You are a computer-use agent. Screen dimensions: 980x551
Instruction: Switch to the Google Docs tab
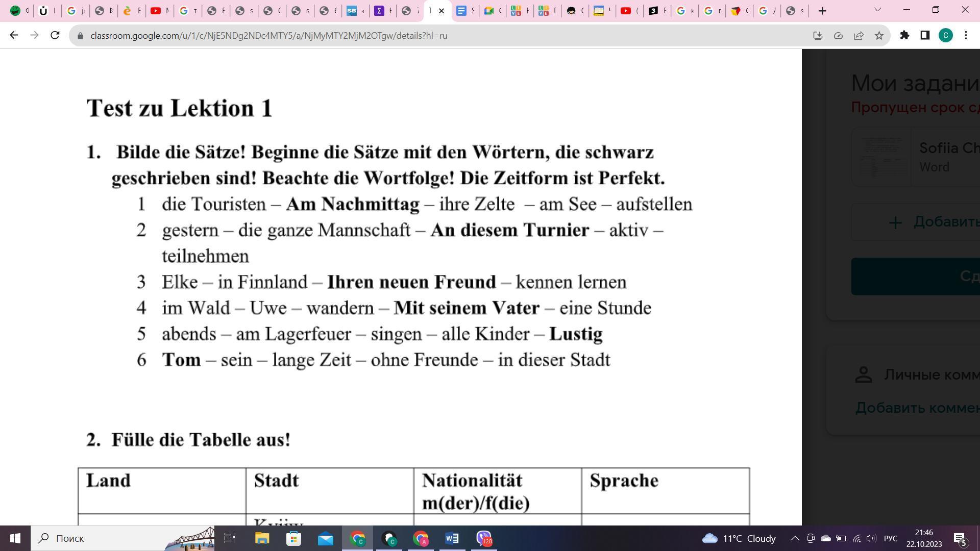[x=464, y=11]
